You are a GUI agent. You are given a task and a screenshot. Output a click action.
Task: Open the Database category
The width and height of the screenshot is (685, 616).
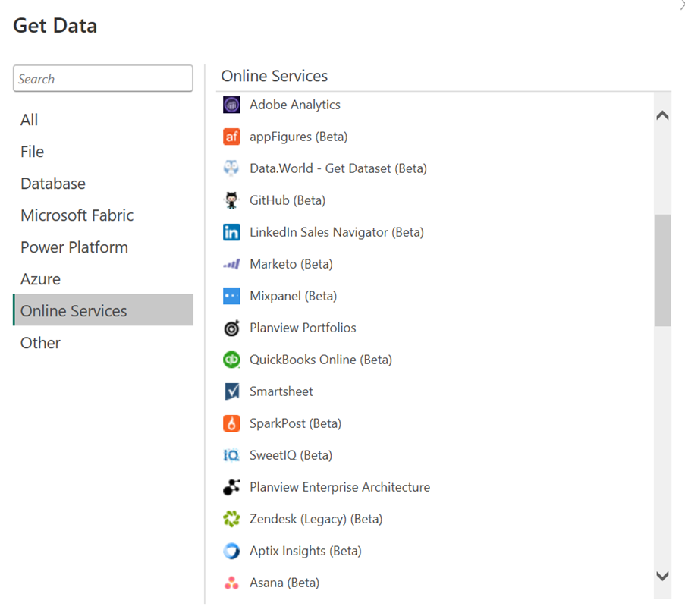click(53, 184)
